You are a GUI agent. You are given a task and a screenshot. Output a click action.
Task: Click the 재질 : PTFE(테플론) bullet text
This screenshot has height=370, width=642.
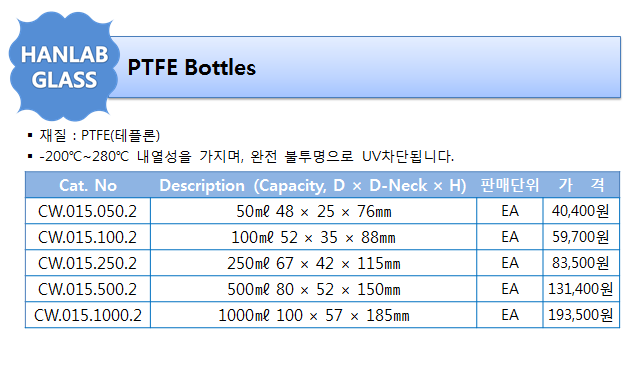(99, 135)
